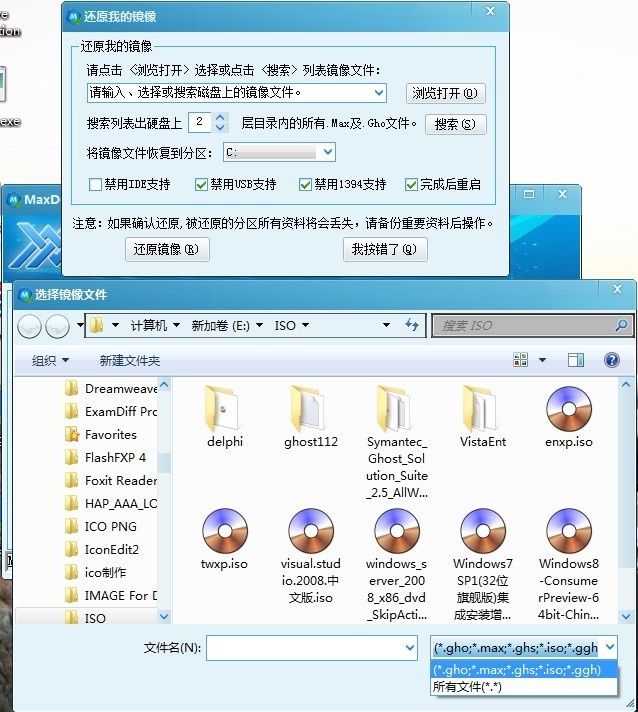Select FlashFXP 4 in the folder tree

pyautogui.click(x=105, y=457)
